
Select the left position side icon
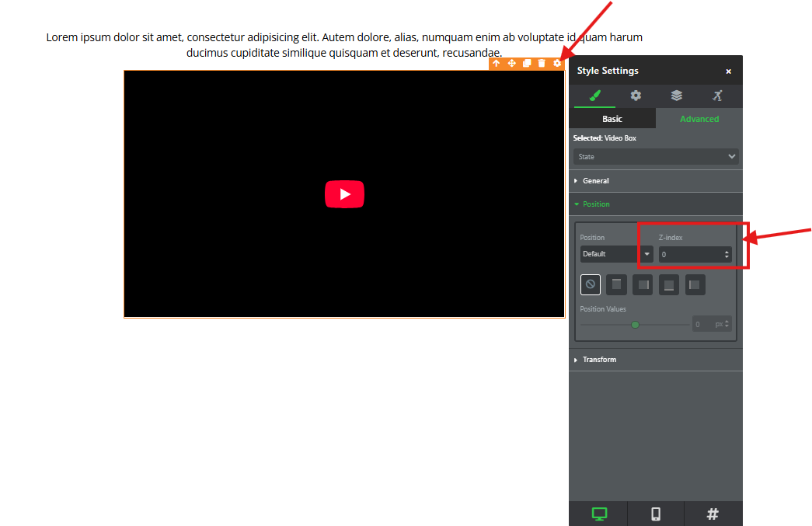(695, 284)
